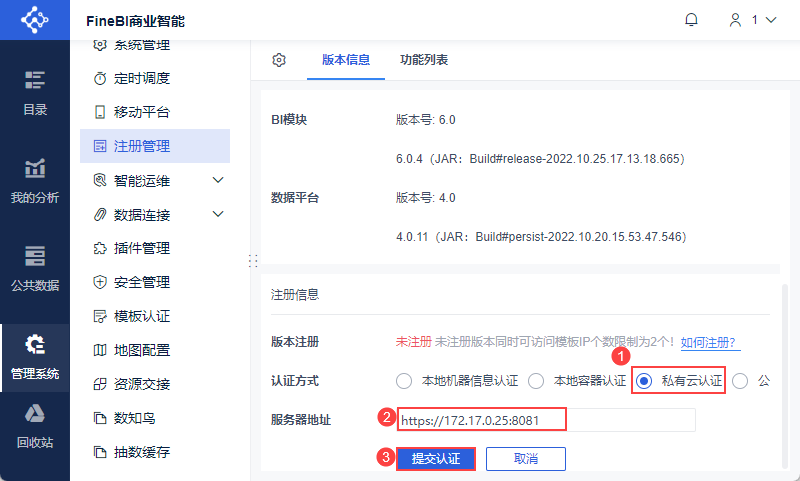Open 安全管理 menu item

(x=155, y=282)
